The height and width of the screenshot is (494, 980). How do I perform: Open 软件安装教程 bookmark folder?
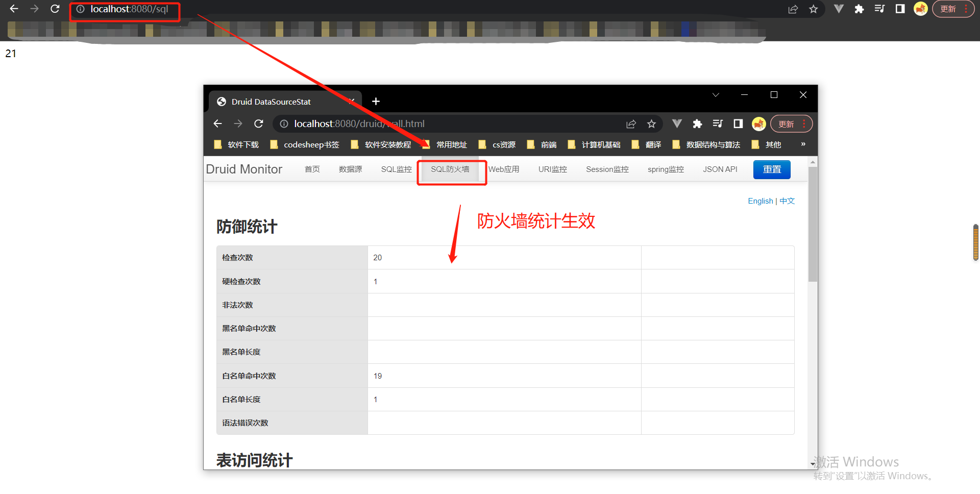point(381,145)
